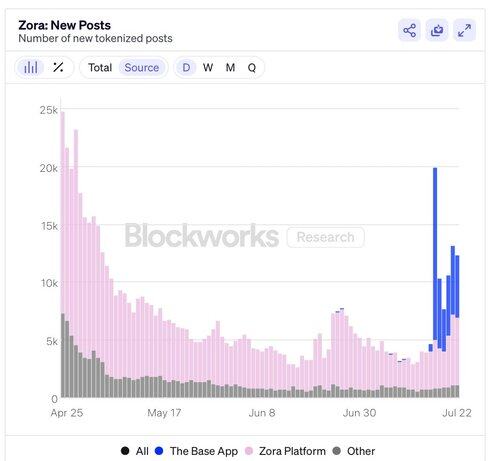
Task: Click the tallest blue Base App bar
Action: (435, 253)
